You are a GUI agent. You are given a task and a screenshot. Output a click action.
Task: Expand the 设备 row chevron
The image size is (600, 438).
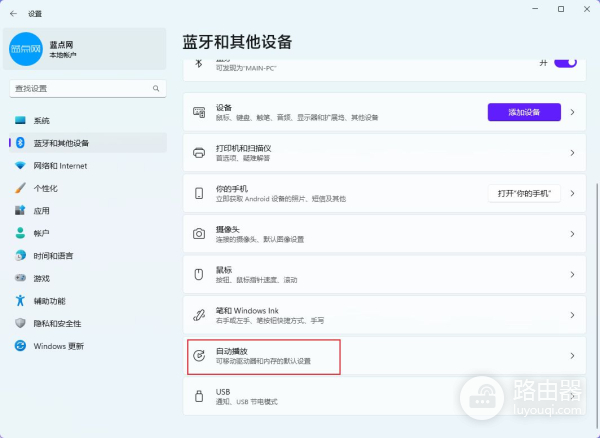(572, 112)
